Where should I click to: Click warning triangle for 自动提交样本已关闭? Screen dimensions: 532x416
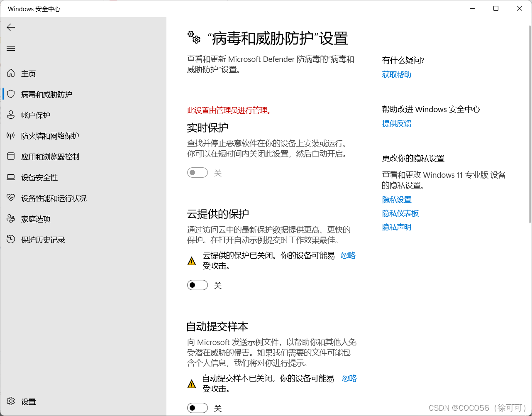coord(191,384)
